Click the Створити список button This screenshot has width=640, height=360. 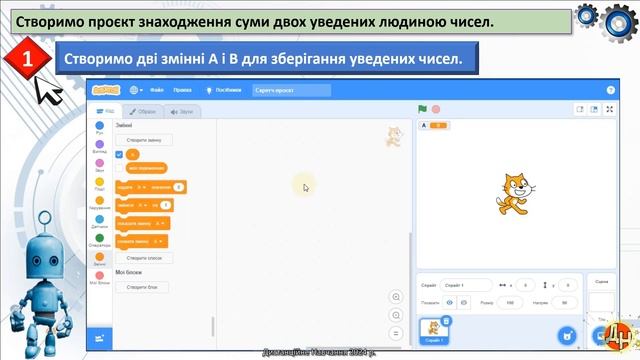tap(144, 258)
